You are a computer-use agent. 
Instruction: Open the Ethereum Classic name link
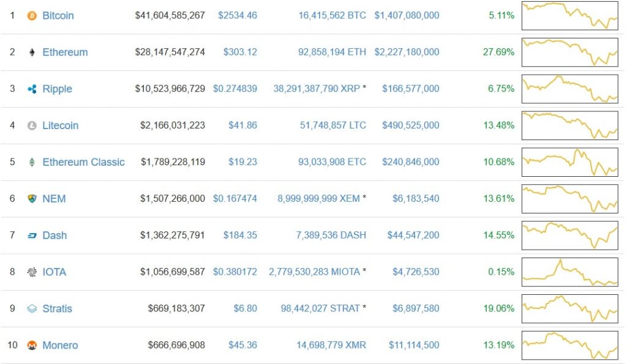tap(83, 162)
